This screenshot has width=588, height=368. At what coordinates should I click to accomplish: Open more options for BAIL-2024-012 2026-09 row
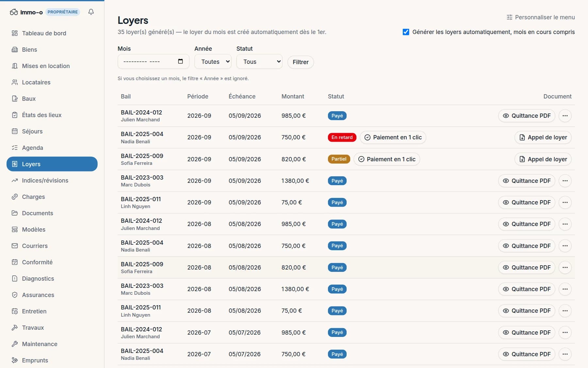[565, 116]
